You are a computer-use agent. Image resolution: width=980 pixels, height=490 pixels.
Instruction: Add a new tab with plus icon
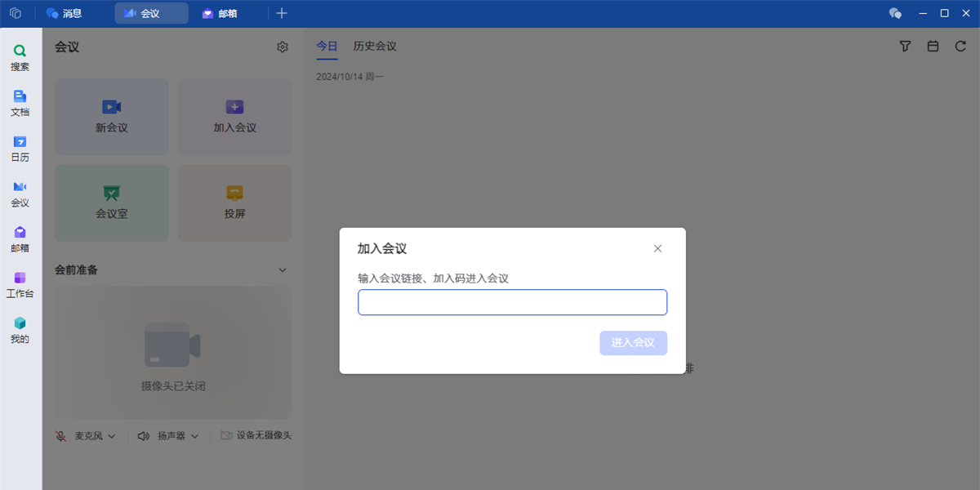[x=282, y=13]
